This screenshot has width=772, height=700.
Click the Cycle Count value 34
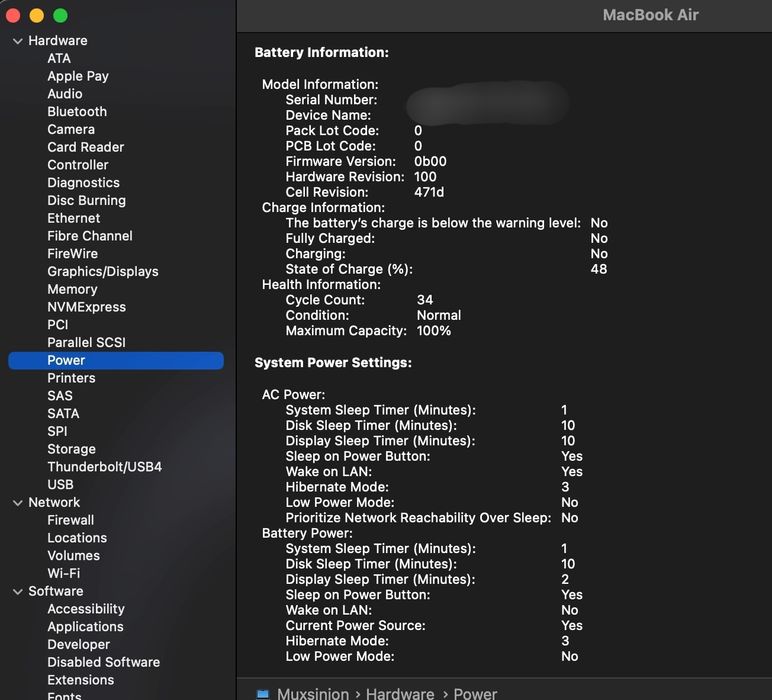[425, 300]
